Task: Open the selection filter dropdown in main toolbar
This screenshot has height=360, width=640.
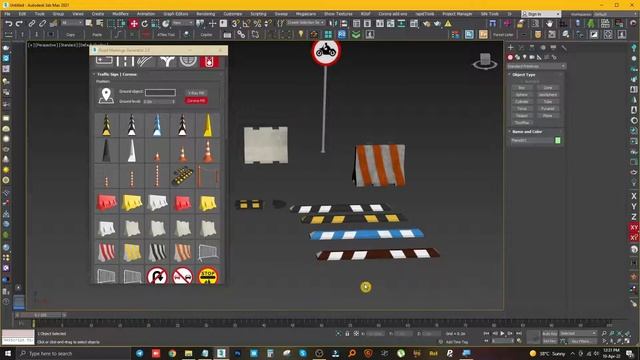Action: (x=72, y=23)
